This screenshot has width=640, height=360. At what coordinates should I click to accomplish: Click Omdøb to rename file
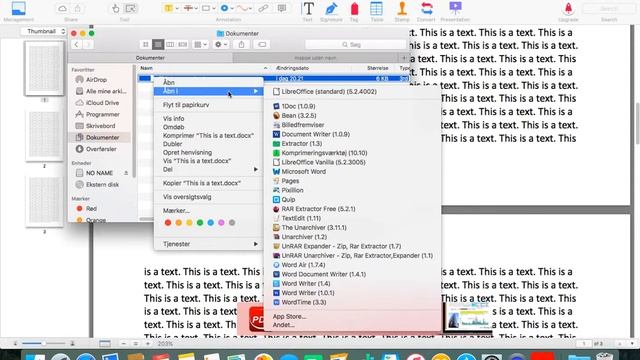(173, 127)
